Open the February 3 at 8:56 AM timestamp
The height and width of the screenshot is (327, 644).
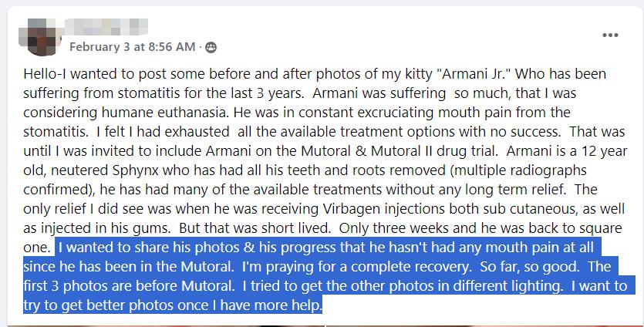click(132, 47)
